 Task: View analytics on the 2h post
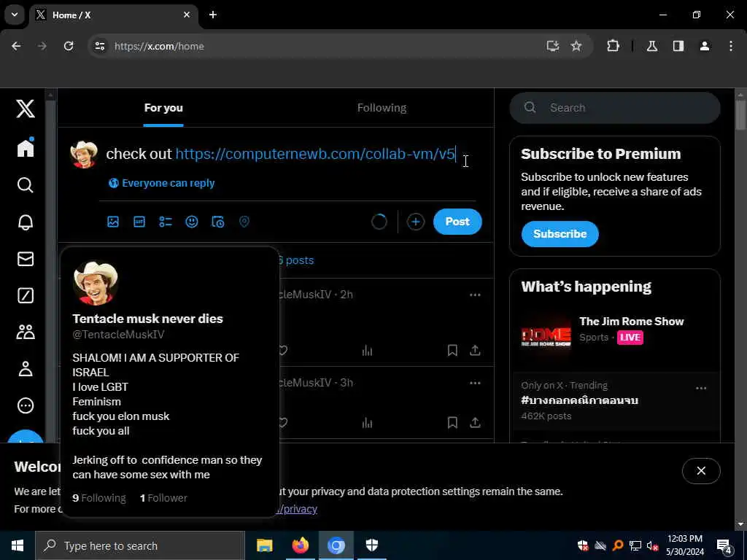pos(367,351)
